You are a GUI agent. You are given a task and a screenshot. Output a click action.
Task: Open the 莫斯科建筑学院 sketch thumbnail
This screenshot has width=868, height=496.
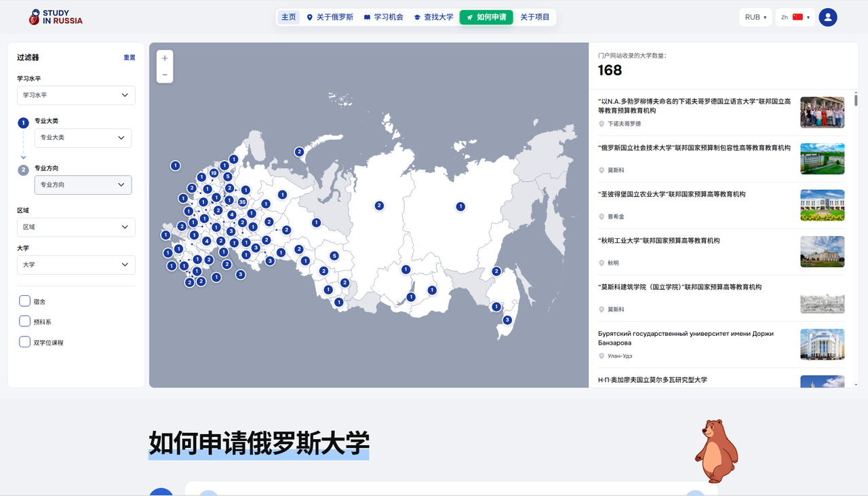(823, 298)
